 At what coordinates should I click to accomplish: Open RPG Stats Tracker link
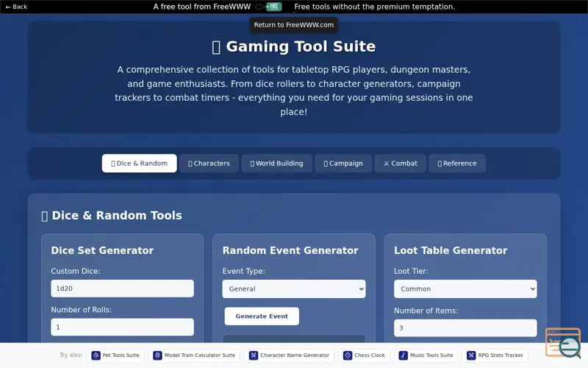[x=495, y=355]
